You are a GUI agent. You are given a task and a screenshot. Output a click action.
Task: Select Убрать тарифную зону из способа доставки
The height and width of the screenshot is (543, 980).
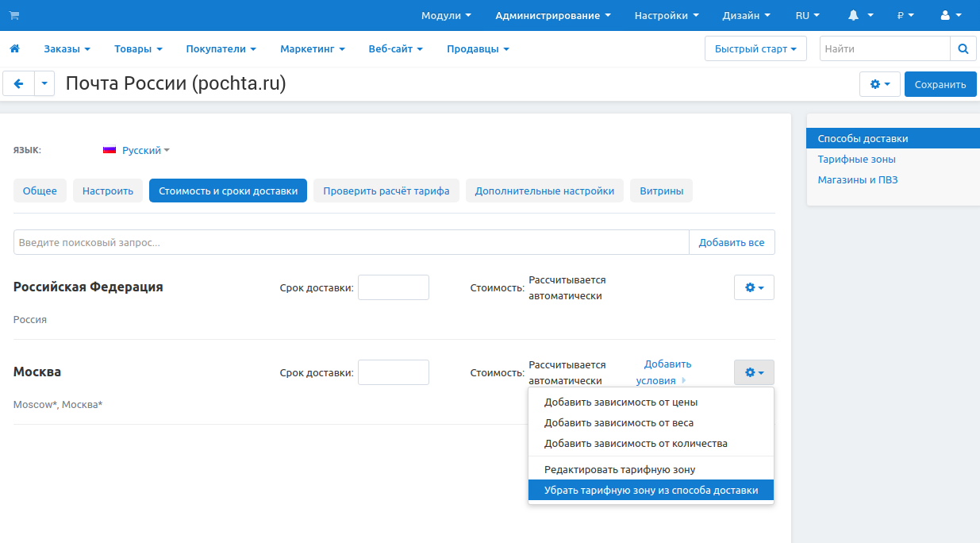pos(651,491)
